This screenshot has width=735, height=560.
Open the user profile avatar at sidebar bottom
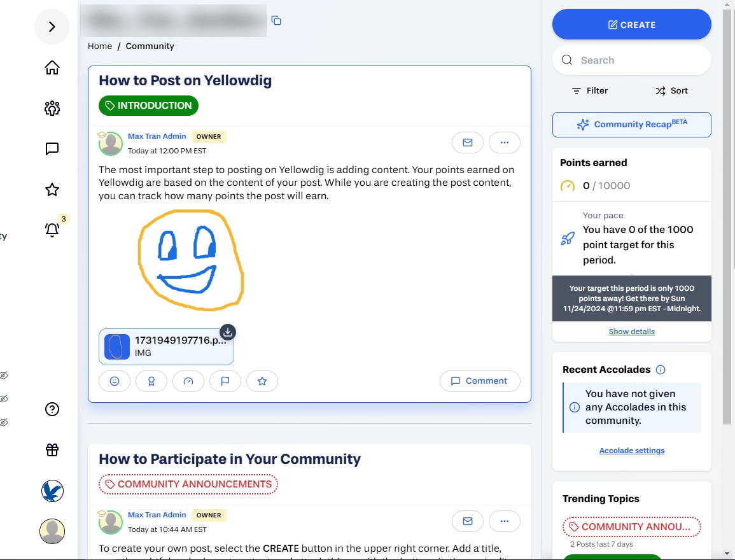[x=52, y=531]
